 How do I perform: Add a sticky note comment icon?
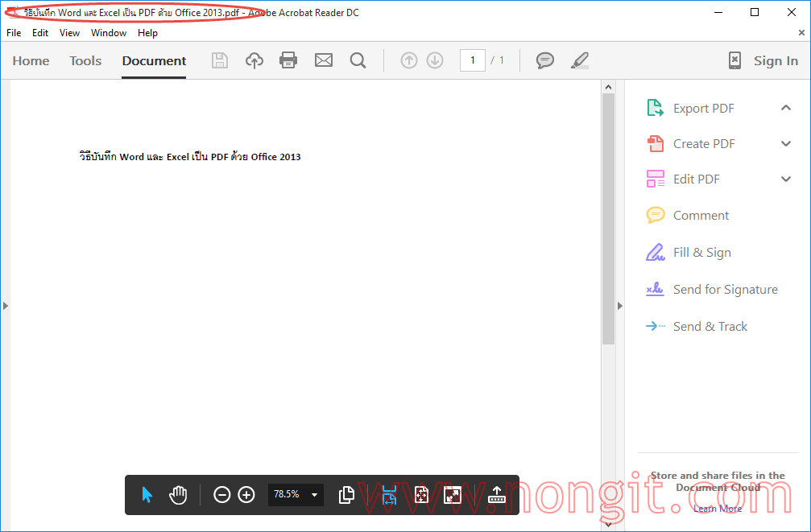coord(544,60)
